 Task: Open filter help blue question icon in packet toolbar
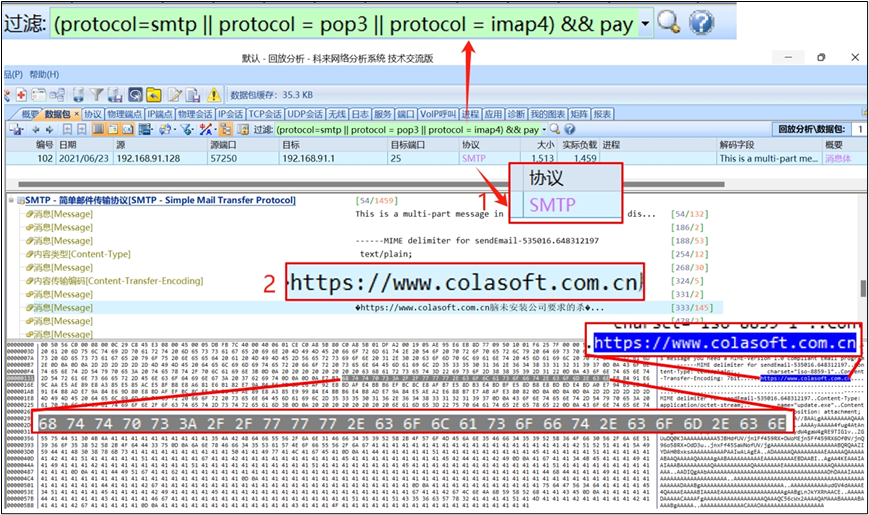(570, 129)
